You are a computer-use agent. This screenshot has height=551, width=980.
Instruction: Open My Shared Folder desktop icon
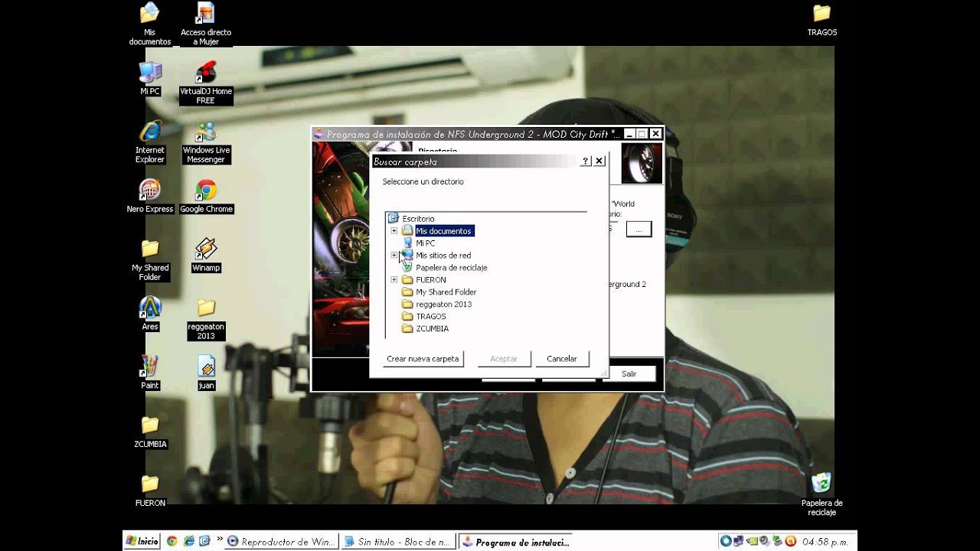[150, 259]
